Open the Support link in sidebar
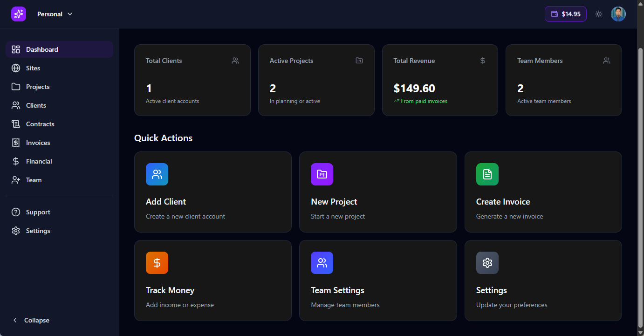644x336 pixels. 38,212
